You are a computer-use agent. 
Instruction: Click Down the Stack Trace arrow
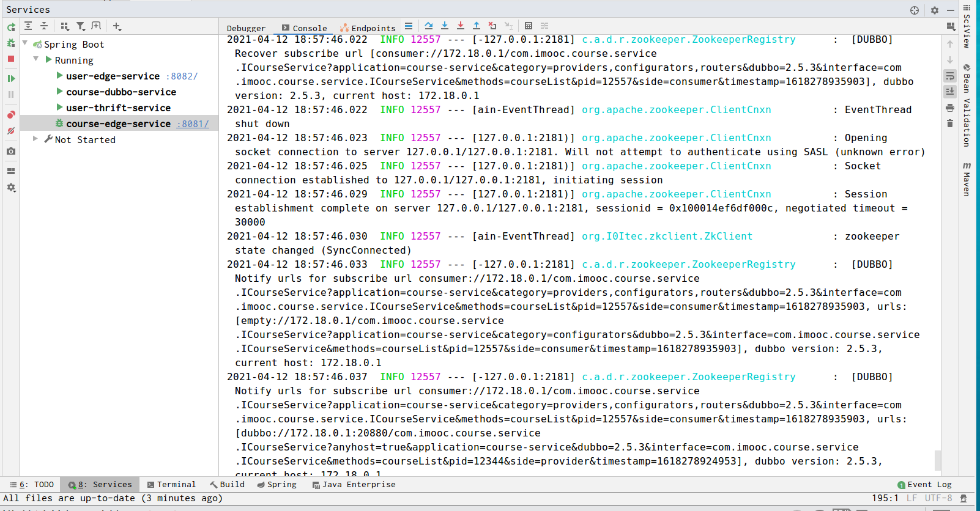click(x=950, y=60)
